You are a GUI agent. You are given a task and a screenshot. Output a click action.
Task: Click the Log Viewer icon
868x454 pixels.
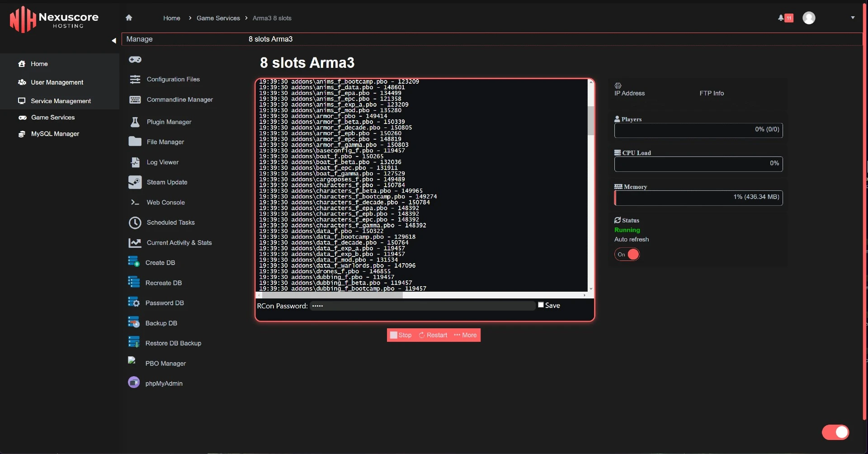(135, 162)
